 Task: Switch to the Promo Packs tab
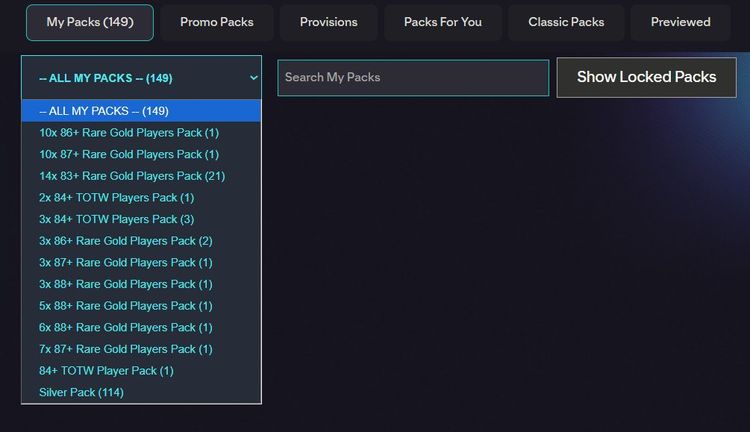pos(217,22)
